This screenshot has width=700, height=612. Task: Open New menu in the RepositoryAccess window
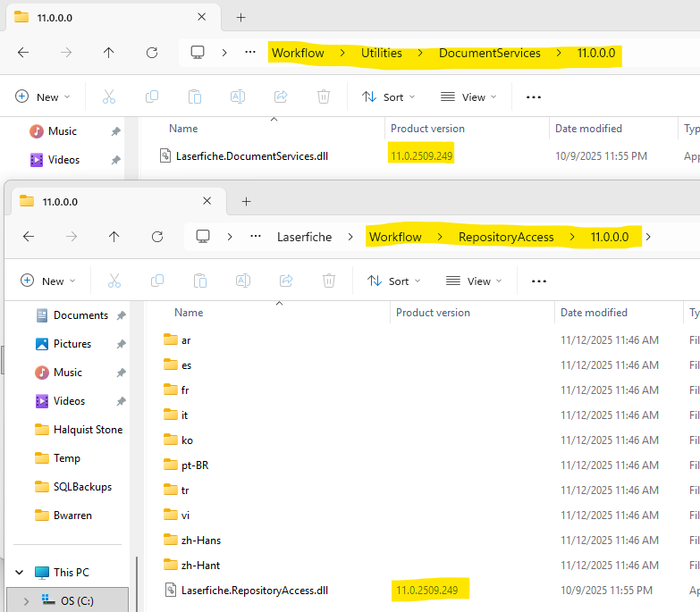click(48, 281)
